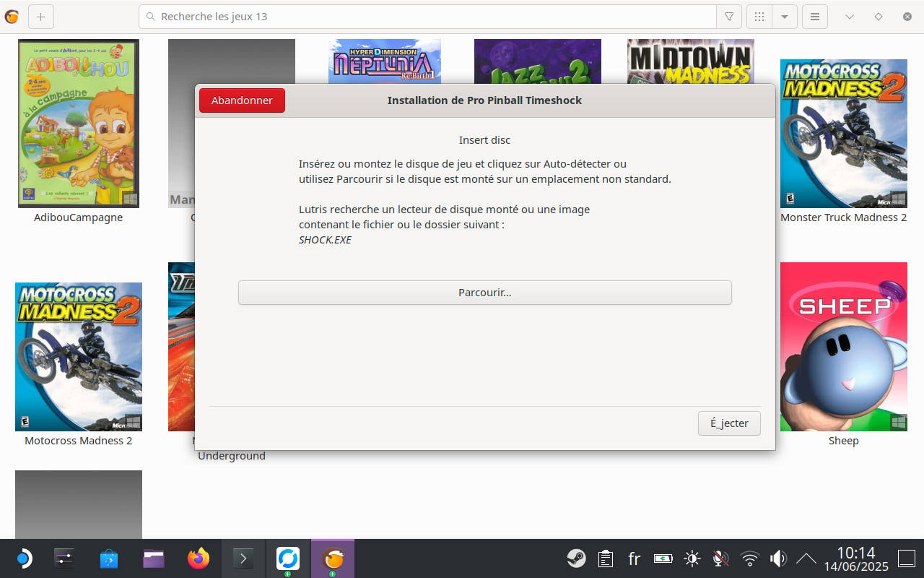Click the AdibouCampagne game label

click(x=79, y=217)
